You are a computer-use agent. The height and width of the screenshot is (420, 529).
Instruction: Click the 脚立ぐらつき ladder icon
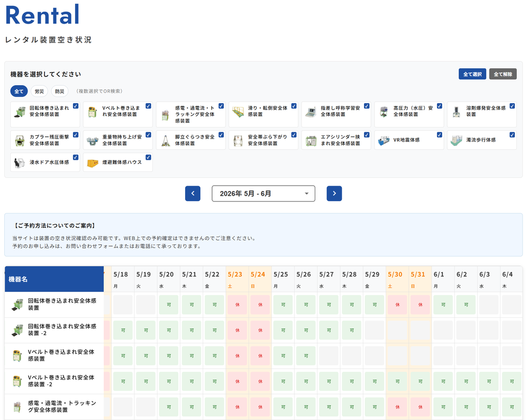166,141
